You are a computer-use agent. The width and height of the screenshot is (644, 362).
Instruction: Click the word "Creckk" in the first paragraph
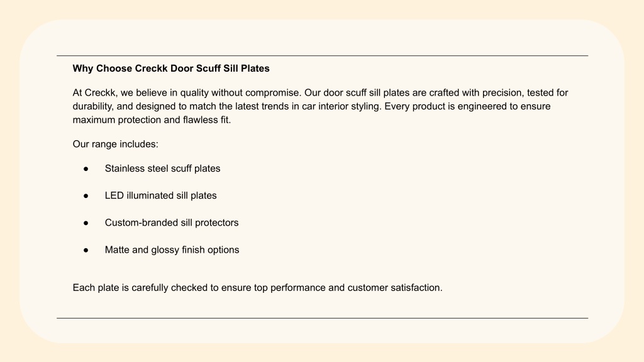[101, 93]
